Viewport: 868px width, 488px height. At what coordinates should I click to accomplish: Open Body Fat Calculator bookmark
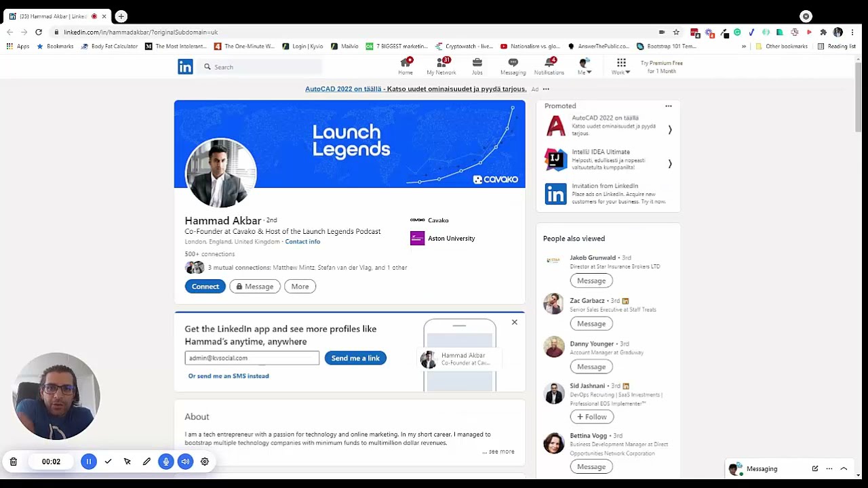109,46
